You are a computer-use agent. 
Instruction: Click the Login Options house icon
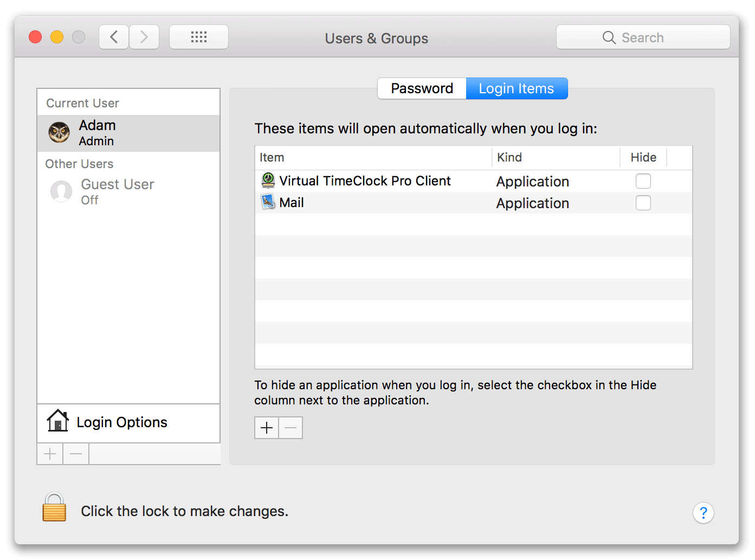click(x=58, y=421)
